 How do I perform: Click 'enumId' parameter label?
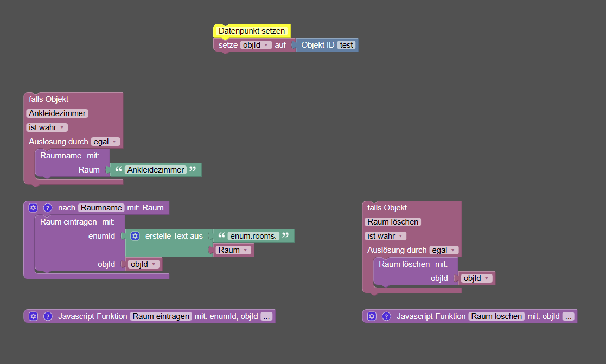click(x=101, y=236)
